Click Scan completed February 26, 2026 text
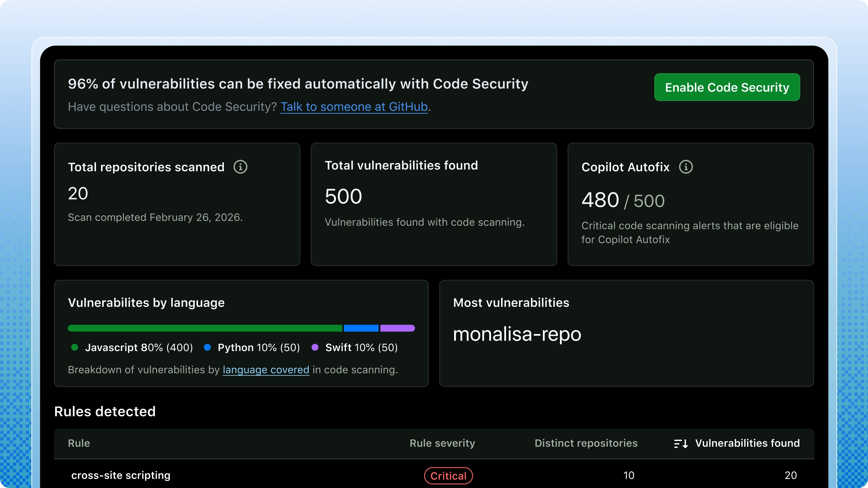Image resolution: width=868 pixels, height=488 pixels. tap(155, 218)
